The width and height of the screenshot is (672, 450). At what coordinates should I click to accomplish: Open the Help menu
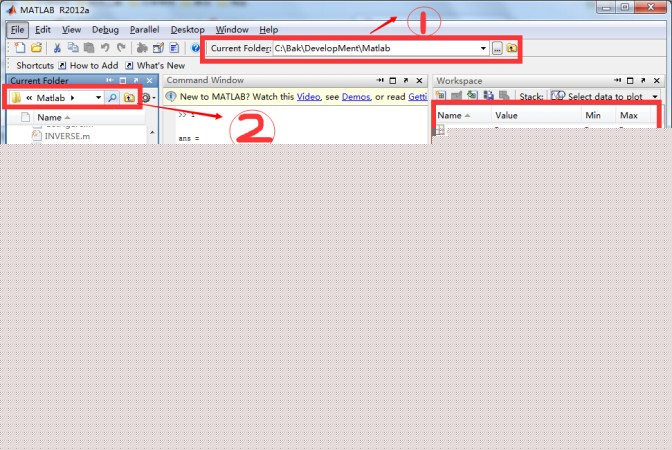[268, 30]
